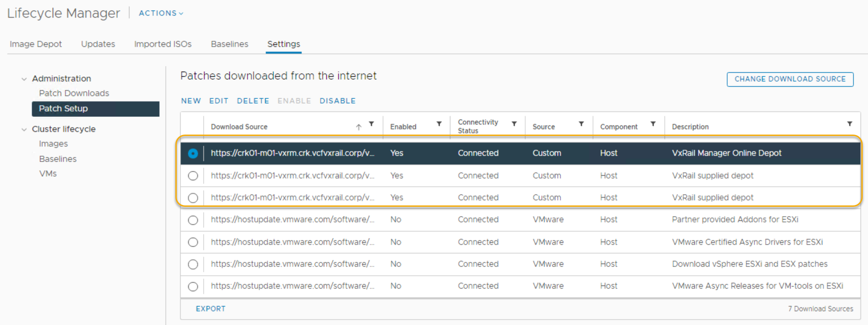Click sort arrow on Download Source column
This screenshot has height=325, width=868.
359,127
